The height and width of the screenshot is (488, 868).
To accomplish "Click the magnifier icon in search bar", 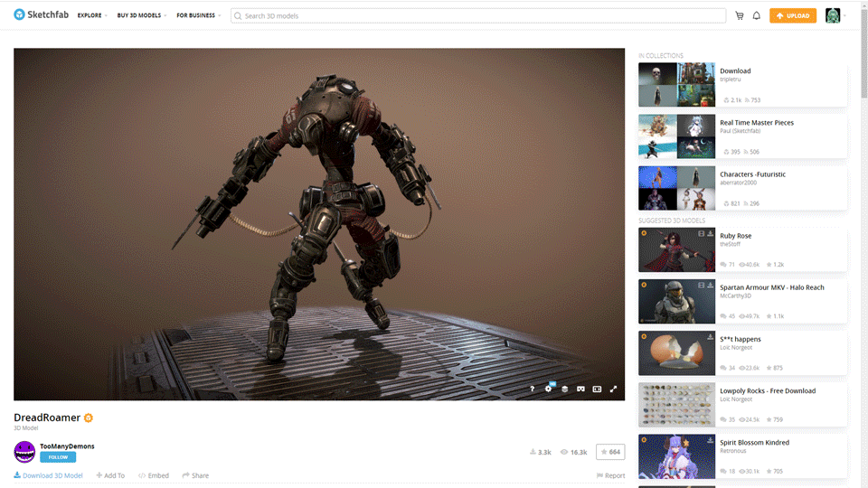I will pos(238,16).
